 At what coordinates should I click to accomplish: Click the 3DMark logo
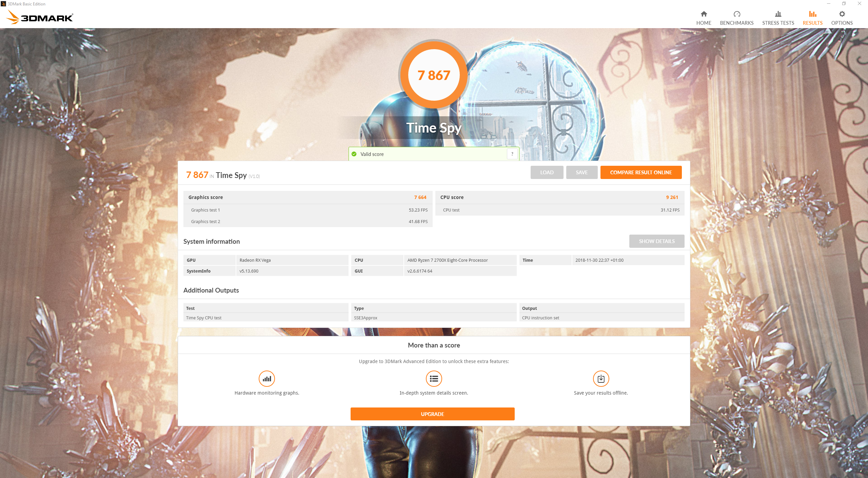(40, 17)
